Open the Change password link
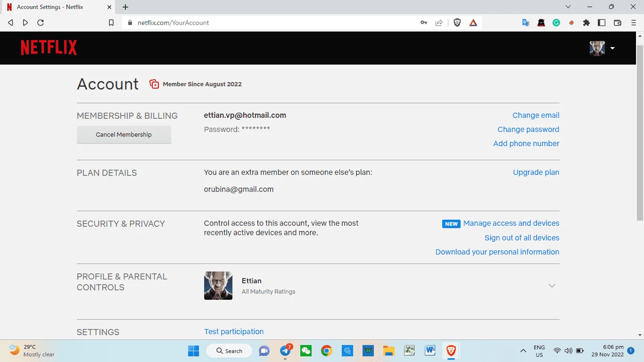This screenshot has width=644, height=362. (x=528, y=129)
